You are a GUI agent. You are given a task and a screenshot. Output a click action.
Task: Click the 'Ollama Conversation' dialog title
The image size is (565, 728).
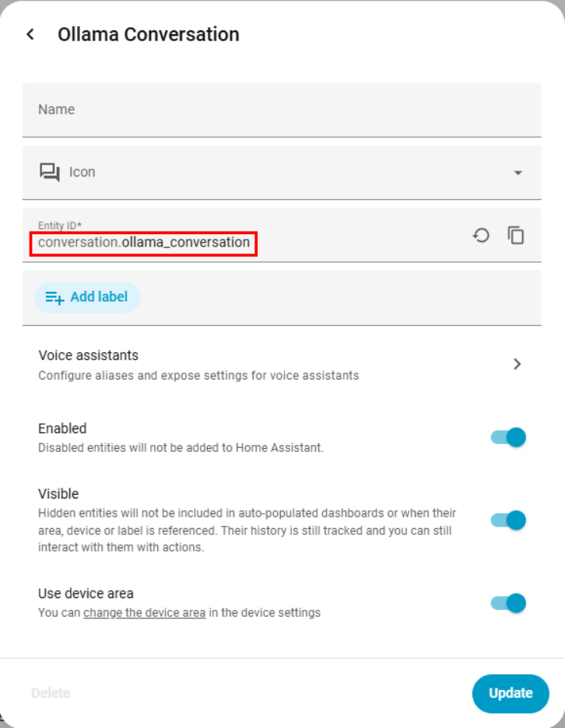tap(149, 34)
